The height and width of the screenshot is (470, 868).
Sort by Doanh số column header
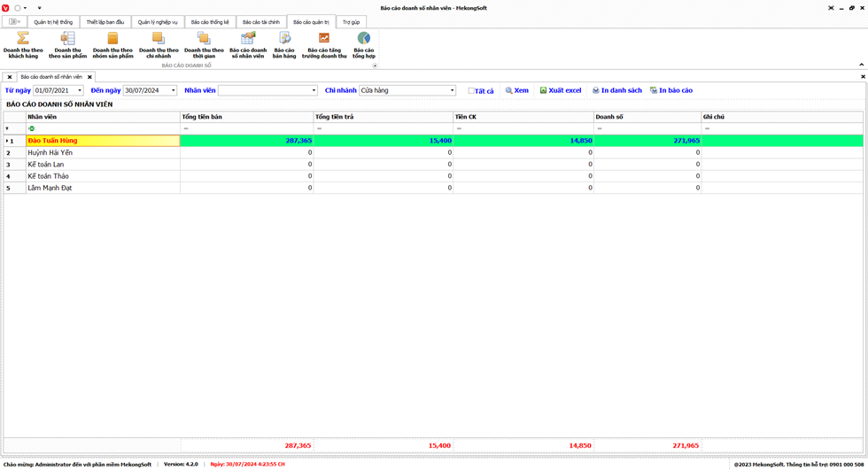[647, 117]
